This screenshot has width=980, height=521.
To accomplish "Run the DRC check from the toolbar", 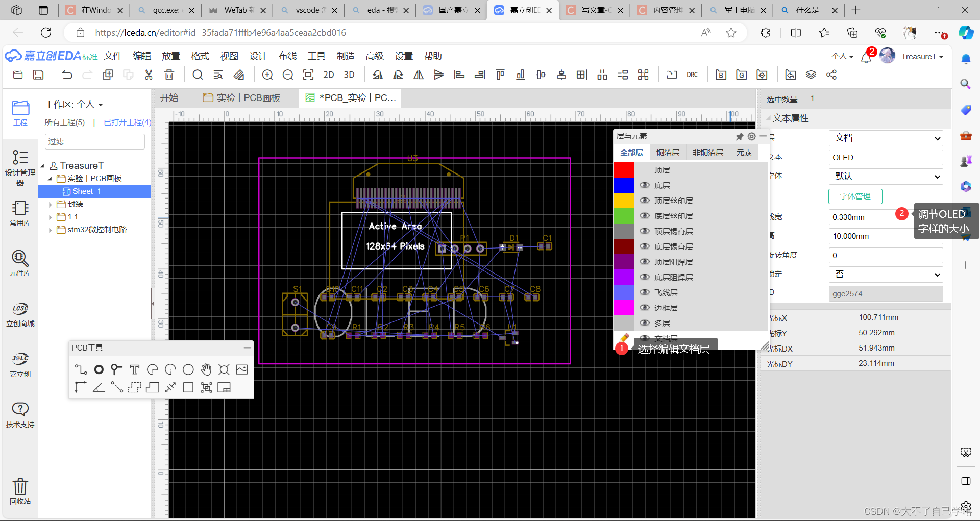I will click(692, 75).
